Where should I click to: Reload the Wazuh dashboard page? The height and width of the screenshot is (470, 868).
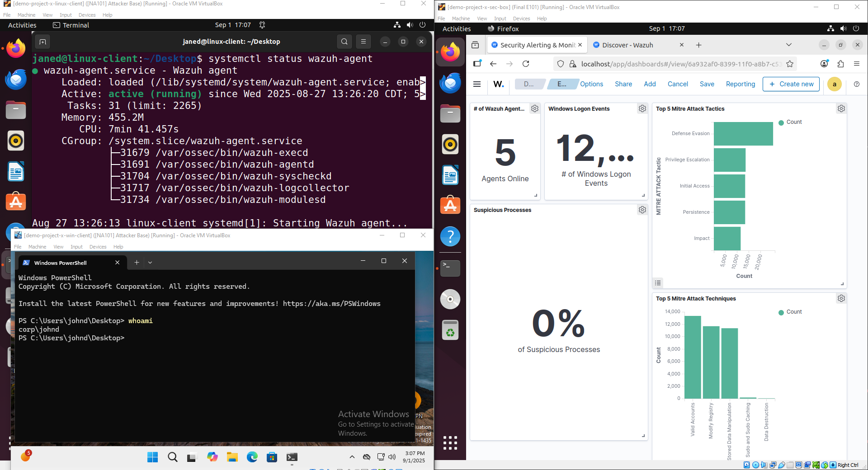[526, 64]
